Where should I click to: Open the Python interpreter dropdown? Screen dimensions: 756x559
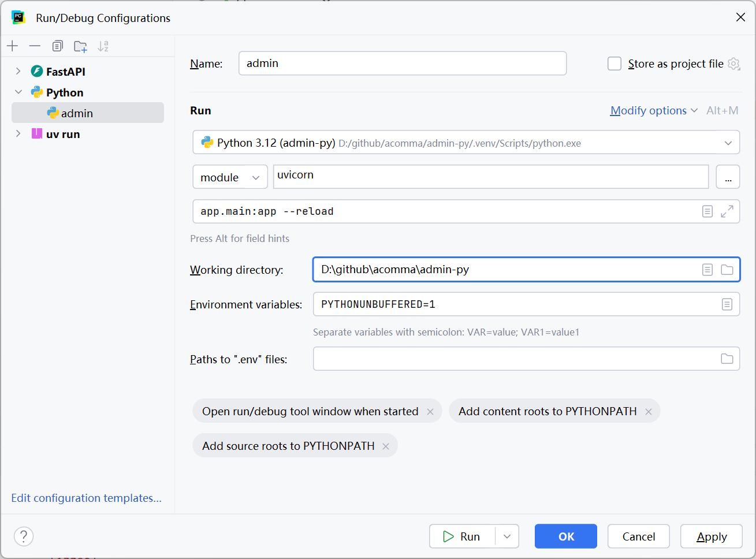pyautogui.click(x=728, y=143)
